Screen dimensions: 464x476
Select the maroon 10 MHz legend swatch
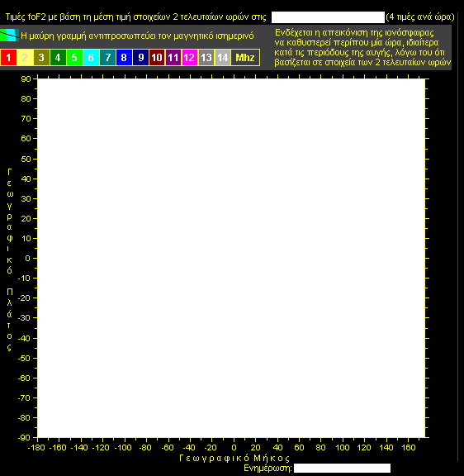pos(157,57)
